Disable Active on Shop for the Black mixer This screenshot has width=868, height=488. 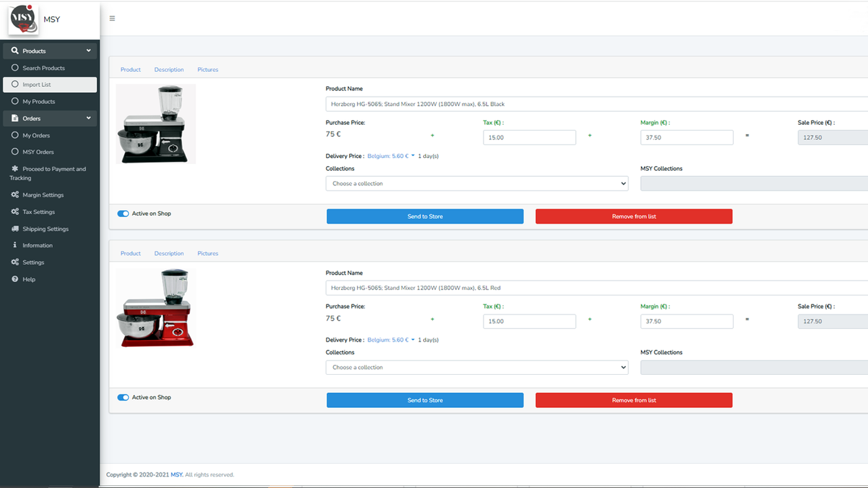[123, 213]
